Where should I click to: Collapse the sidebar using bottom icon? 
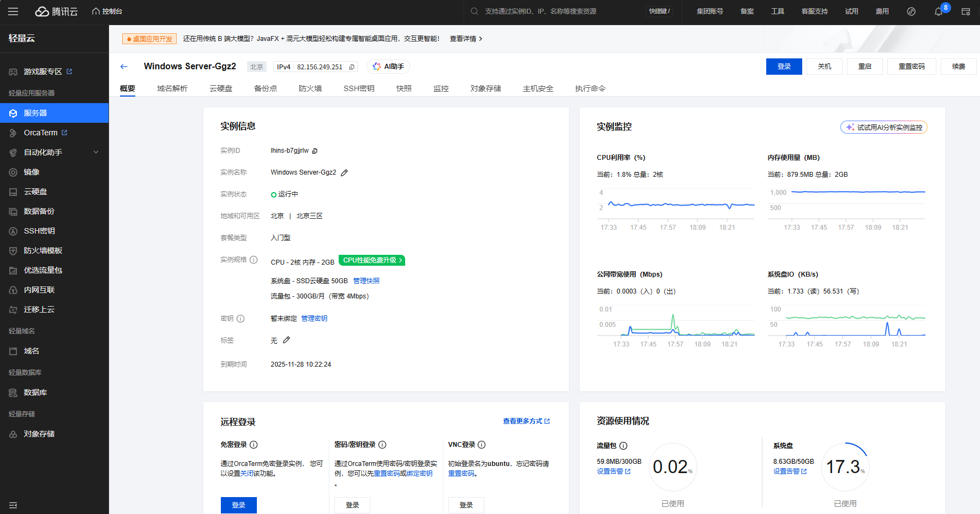click(13, 505)
